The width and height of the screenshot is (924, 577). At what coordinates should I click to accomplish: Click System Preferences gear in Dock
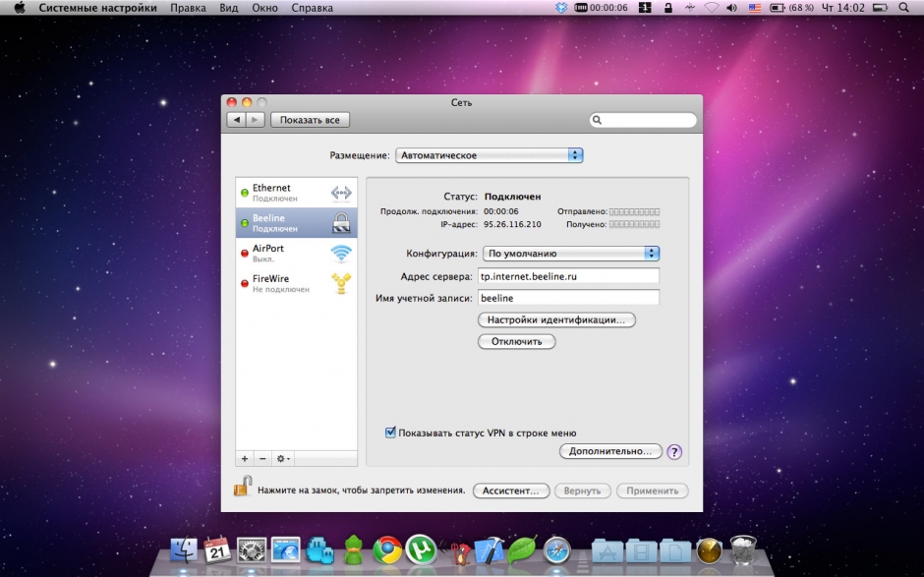coord(252,550)
